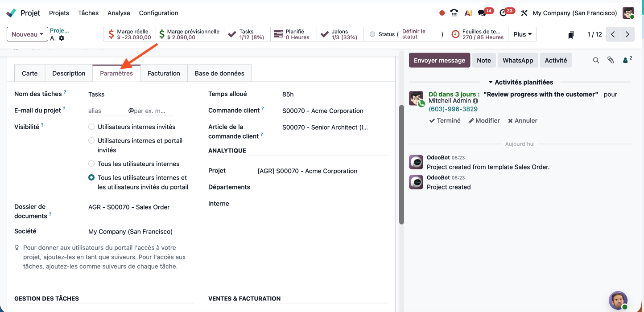The height and width of the screenshot is (312, 644).
Task: Click the VoIP phone icon
Action: (x=454, y=13)
